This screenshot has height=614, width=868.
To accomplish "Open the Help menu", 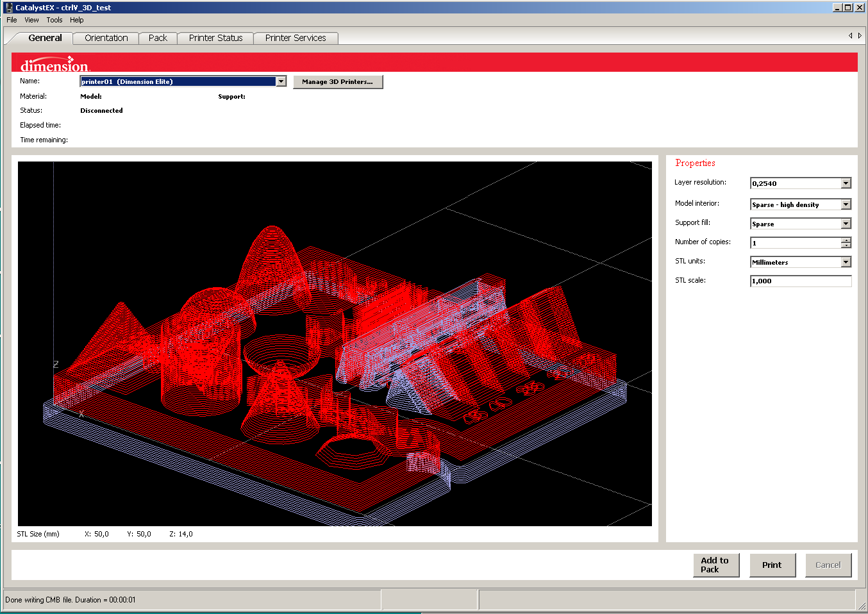I will (77, 20).
